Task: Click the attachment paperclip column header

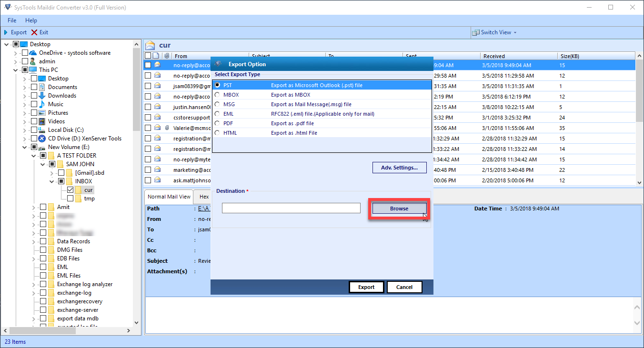Action: pos(167,56)
